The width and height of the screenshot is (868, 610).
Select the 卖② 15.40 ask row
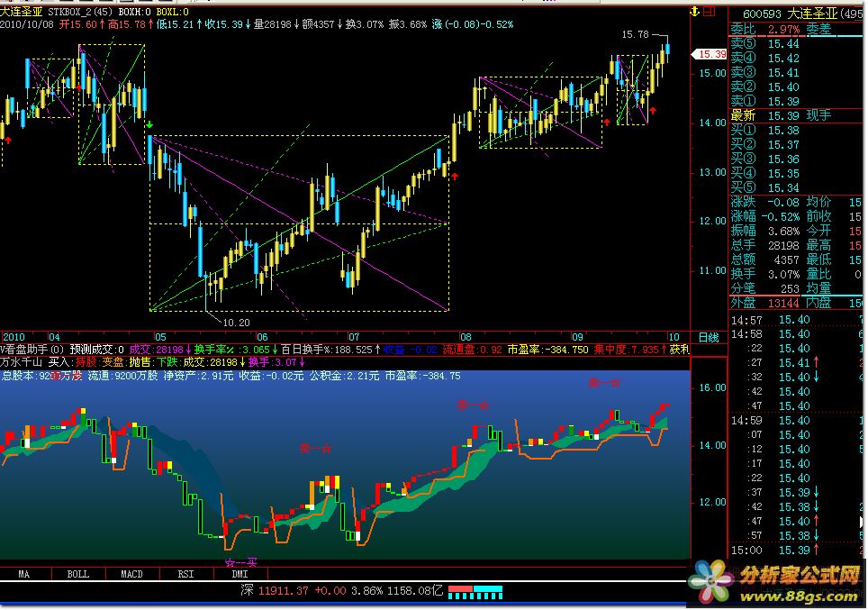coord(764,86)
